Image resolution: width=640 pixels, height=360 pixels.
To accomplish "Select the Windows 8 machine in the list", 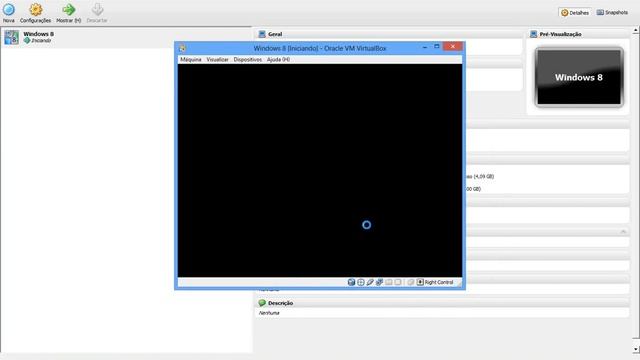I will [127, 37].
